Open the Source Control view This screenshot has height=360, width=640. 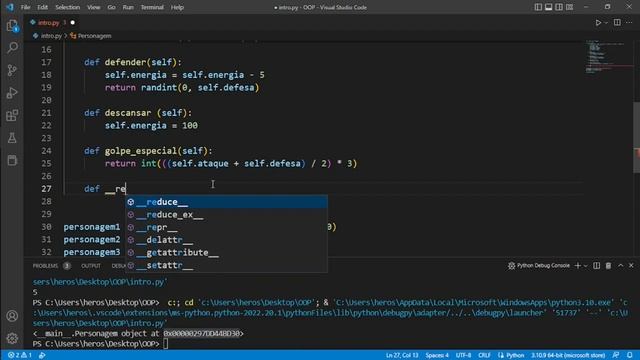click(12, 70)
